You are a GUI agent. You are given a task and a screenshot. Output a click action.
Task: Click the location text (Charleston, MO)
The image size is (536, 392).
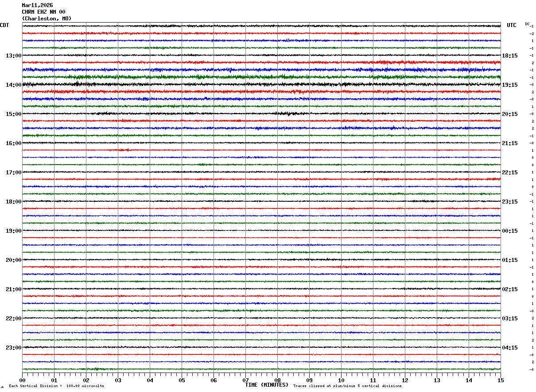(x=47, y=19)
